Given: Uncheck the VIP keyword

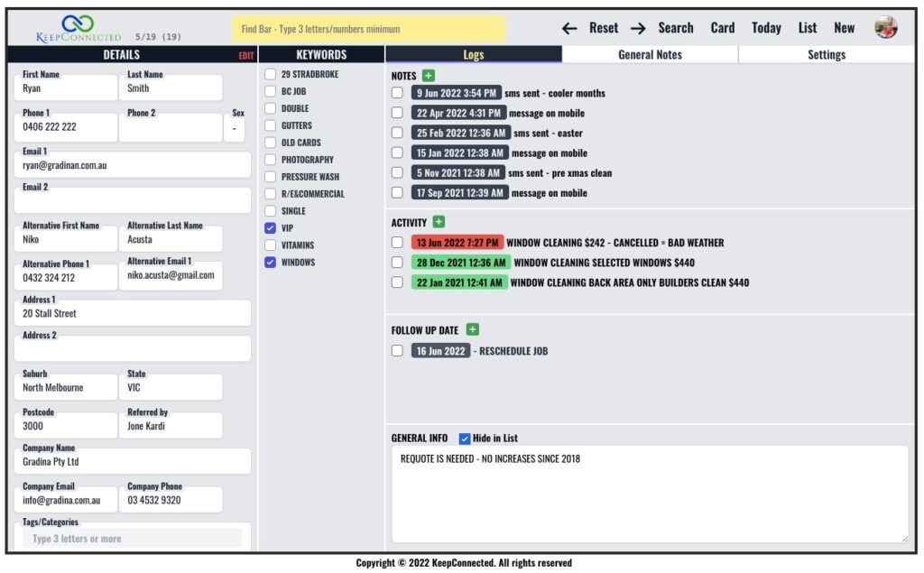Looking at the screenshot, I should (272, 227).
